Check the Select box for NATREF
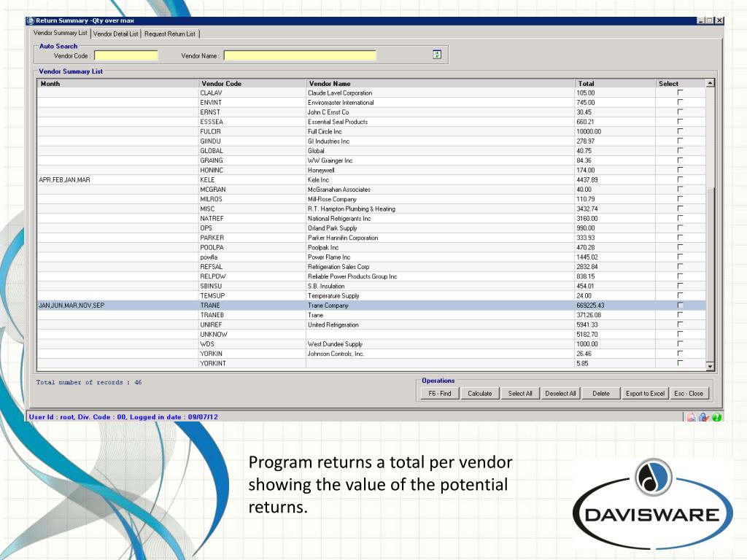The width and height of the screenshot is (747, 560). coord(680,217)
